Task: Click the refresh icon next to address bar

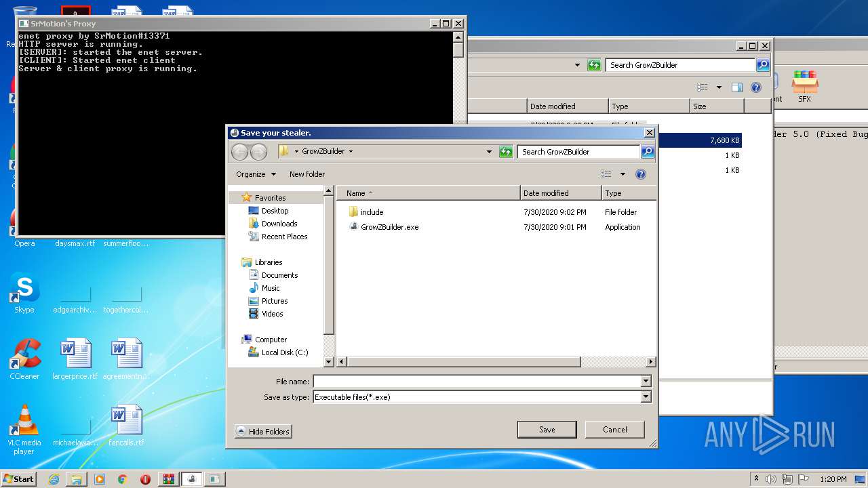Action: click(506, 152)
